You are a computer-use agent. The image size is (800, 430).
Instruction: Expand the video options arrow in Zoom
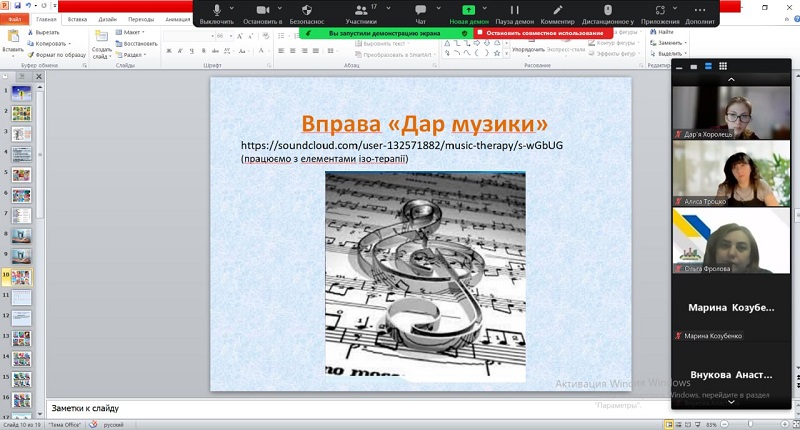click(x=280, y=8)
